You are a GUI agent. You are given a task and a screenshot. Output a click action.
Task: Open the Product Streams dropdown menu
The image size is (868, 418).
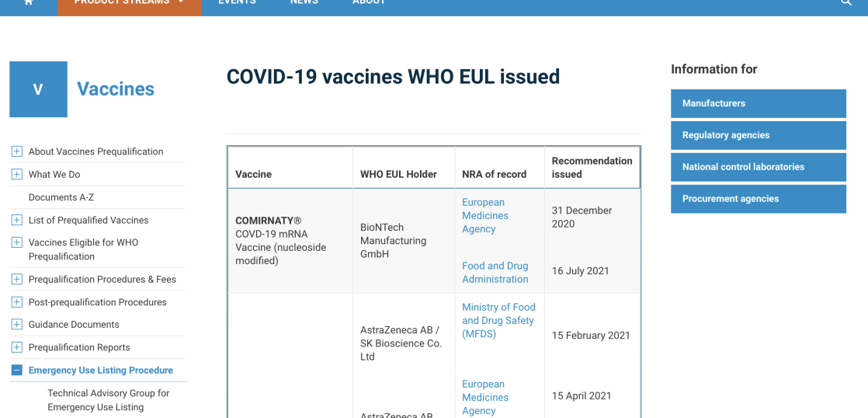129,3
